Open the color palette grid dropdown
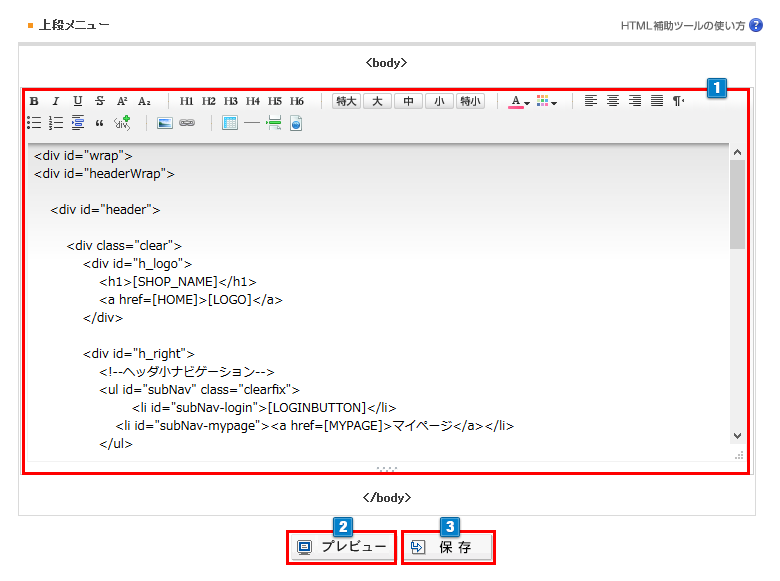Screen dimensions: 780x581 coord(547,101)
